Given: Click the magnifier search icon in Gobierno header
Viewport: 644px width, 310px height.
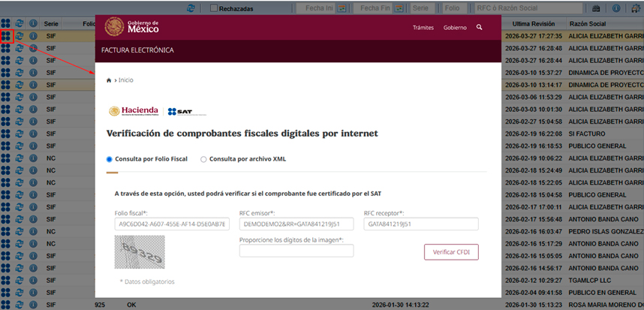Looking at the screenshot, I should [480, 27].
